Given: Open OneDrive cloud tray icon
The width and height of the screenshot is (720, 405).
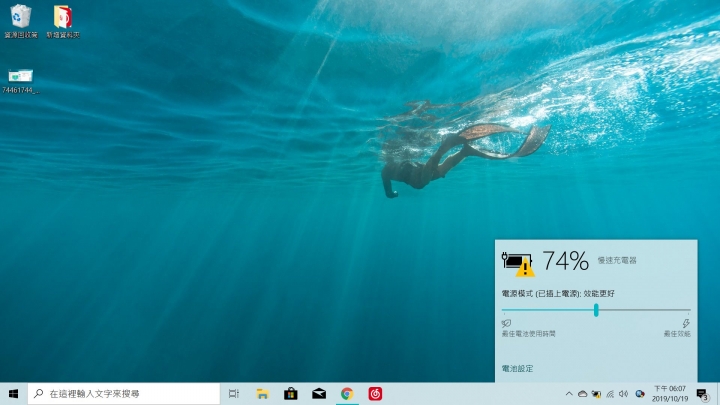Looking at the screenshot, I should pyautogui.click(x=582, y=394).
